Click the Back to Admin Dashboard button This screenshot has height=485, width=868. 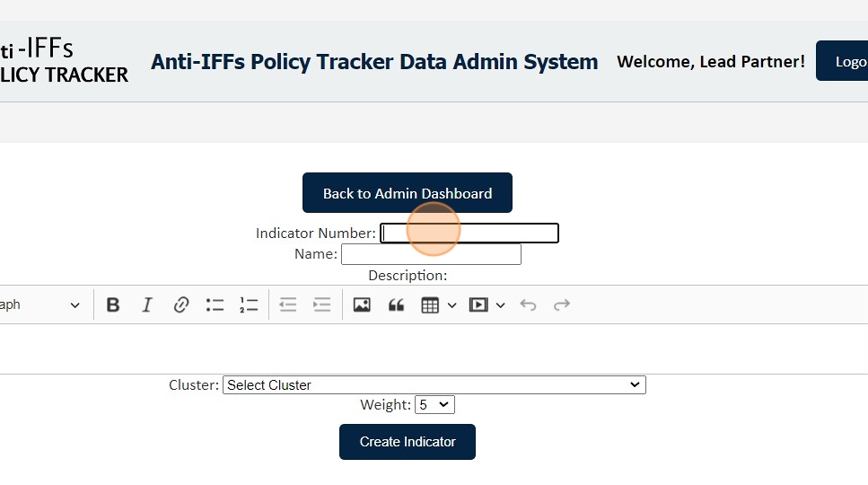coord(408,193)
